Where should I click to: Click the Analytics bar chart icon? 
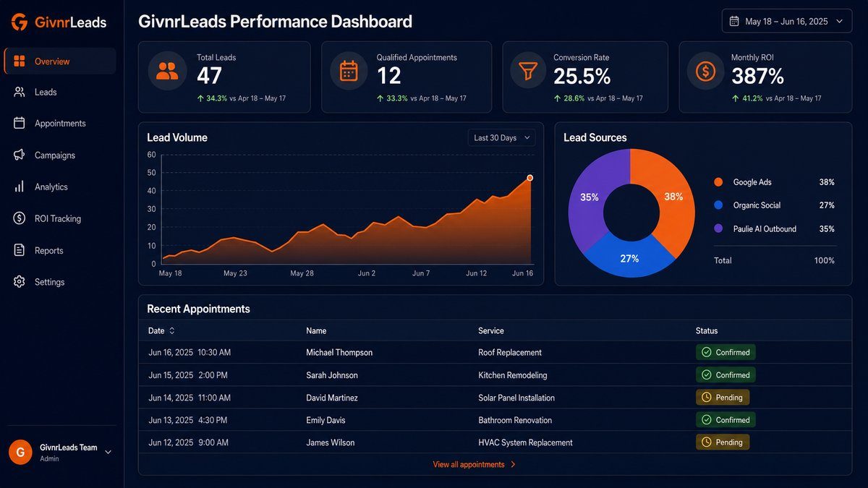[20, 187]
